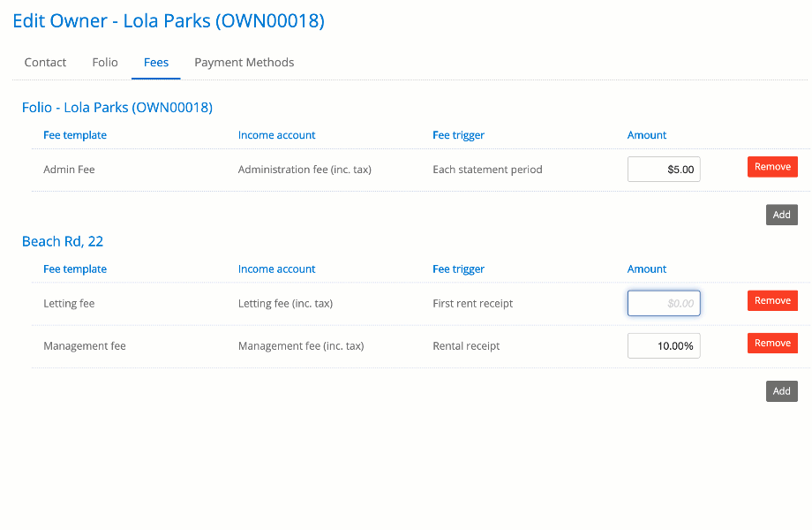Click Fee trigger header in Folio section
The width and height of the screenshot is (812, 530).
coord(458,135)
